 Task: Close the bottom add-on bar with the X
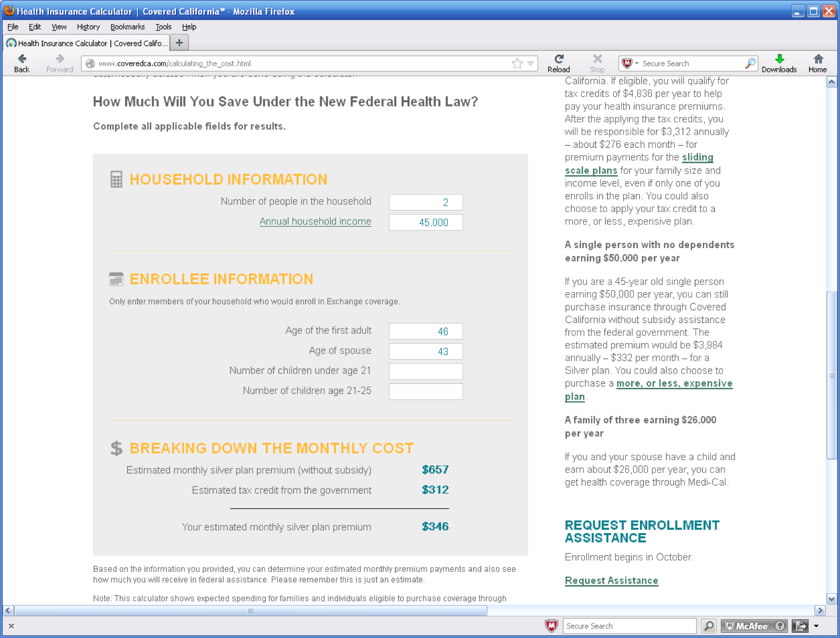coord(11,625)
